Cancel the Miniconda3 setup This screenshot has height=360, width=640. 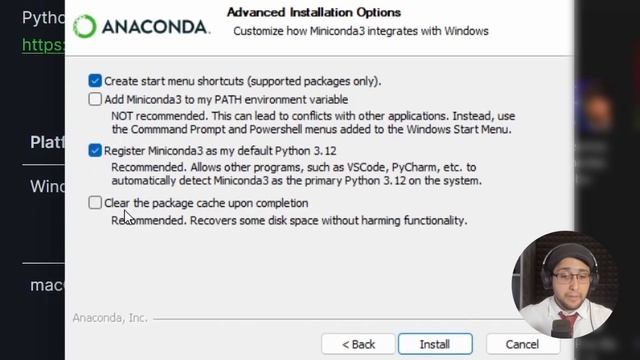[522, 344]
